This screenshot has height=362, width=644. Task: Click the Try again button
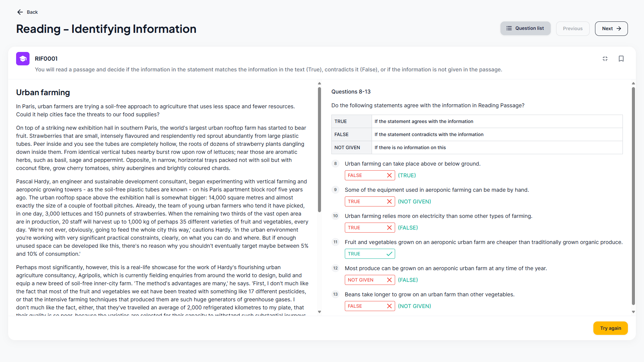pyautogui.click(x=610, y=328)
